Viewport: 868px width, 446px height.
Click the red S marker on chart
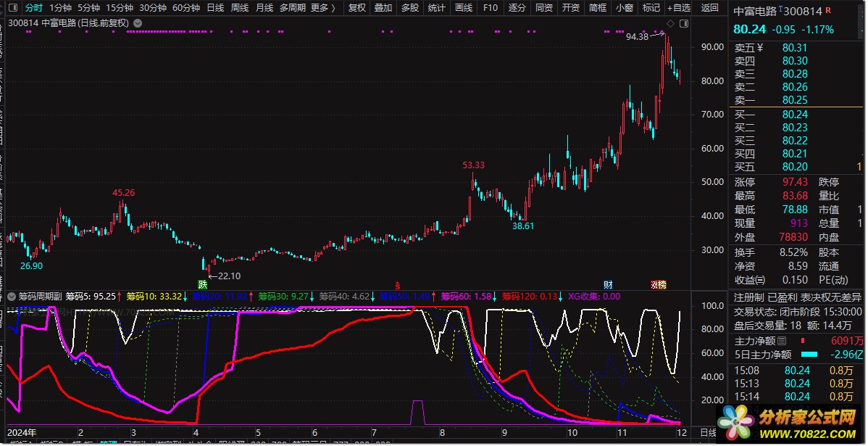[396, 284]
